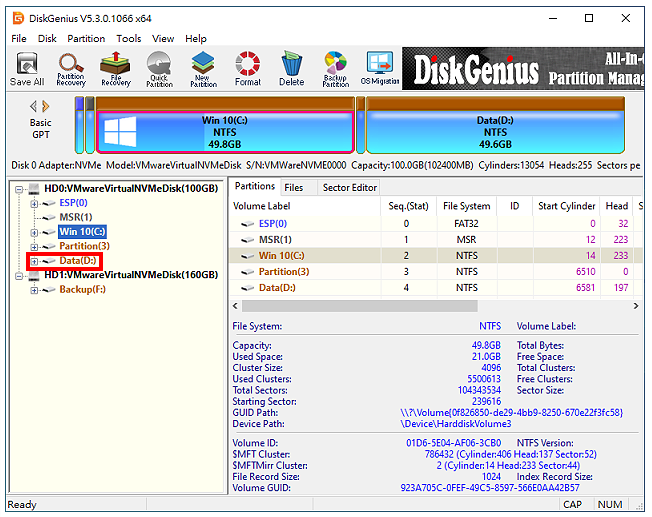Expand the Data(D:) tree node

coord(34,261)
